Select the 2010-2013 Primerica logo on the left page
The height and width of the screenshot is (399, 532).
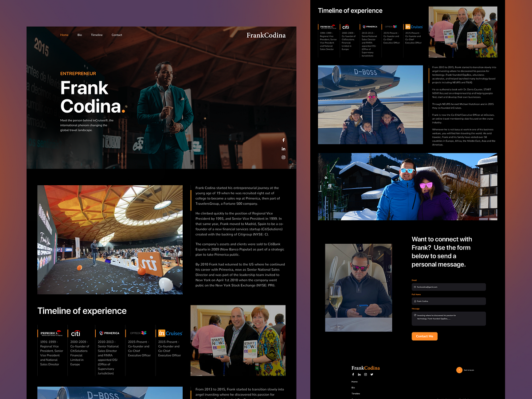tap(109, 333)
